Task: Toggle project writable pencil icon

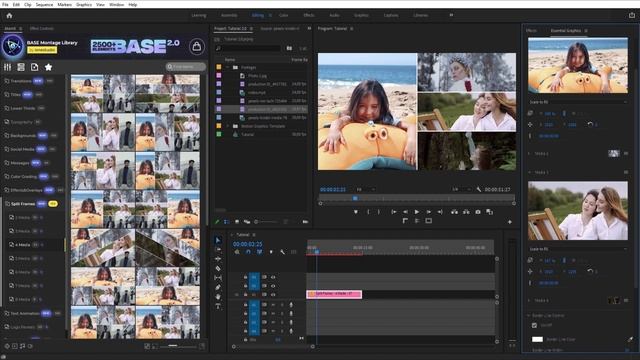Action: (217, 222)
